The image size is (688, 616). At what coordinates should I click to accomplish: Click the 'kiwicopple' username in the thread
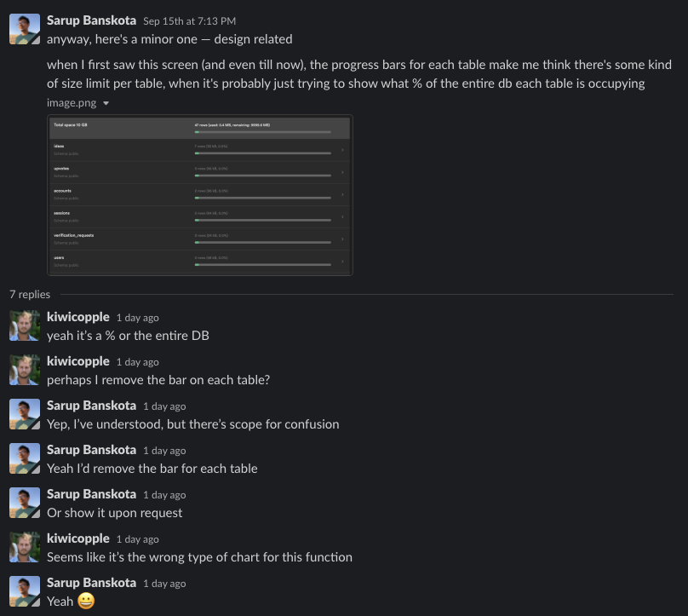click(x=78, y=317)
